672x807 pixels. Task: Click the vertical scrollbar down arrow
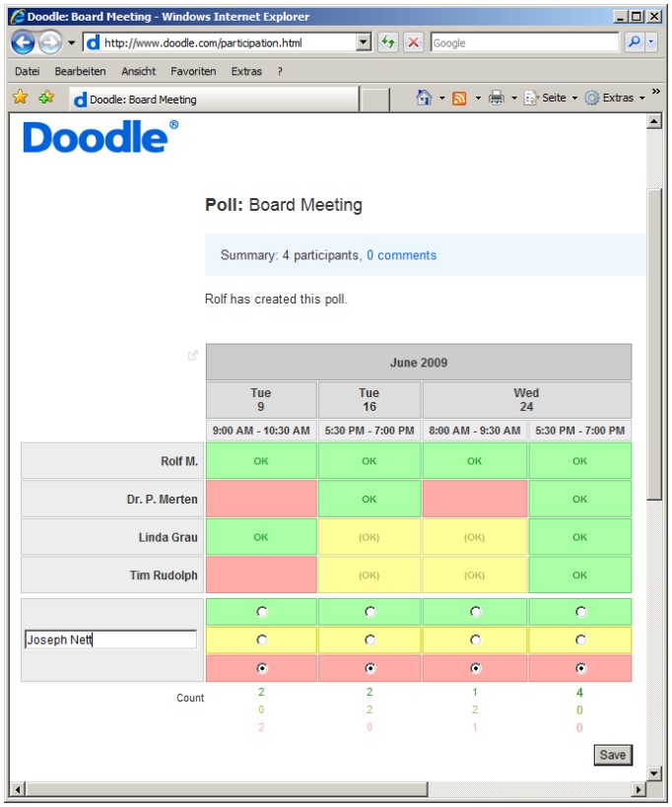654,773
